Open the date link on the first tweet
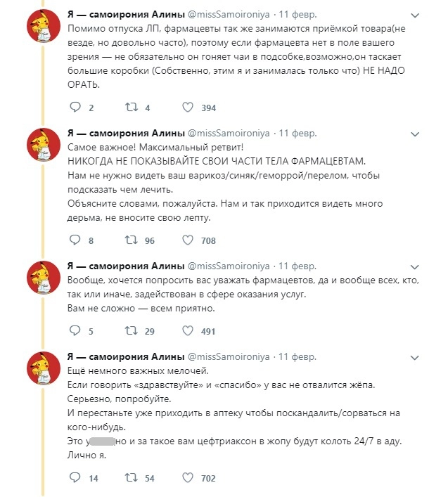The image size is (448, 497). [298, 14]
